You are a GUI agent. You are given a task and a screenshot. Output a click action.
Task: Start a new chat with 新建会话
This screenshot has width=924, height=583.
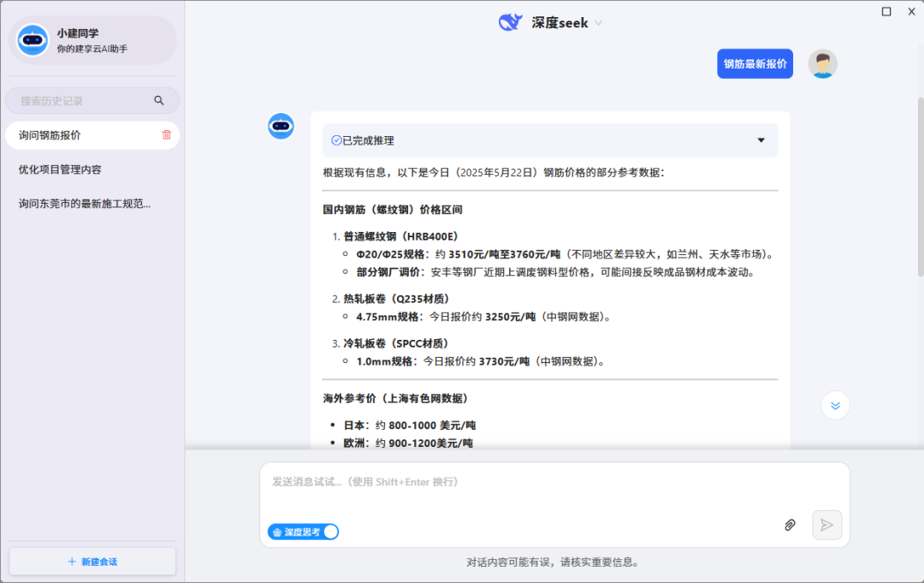pos(92,562)
